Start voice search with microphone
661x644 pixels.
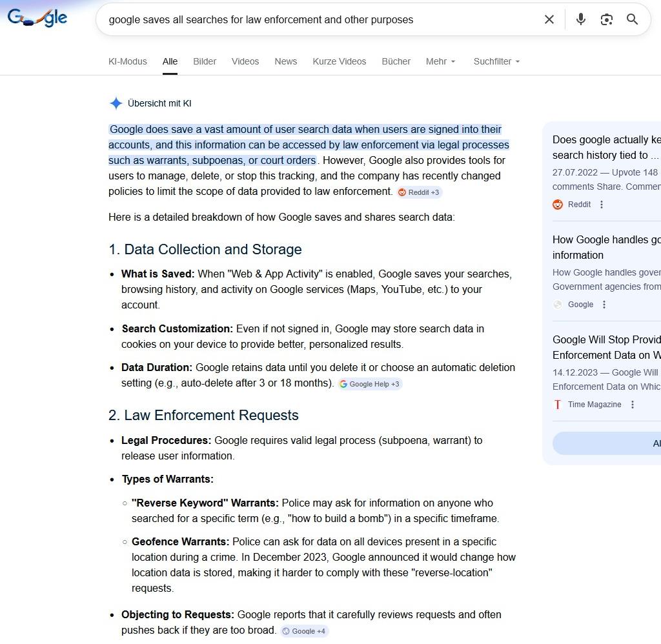pyautogui.click(x=581, y=19)
